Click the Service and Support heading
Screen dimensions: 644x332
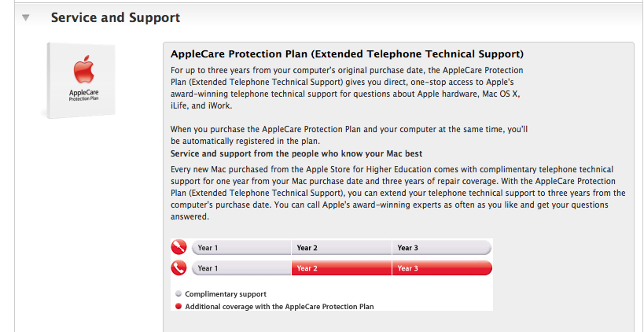[116, 17]
